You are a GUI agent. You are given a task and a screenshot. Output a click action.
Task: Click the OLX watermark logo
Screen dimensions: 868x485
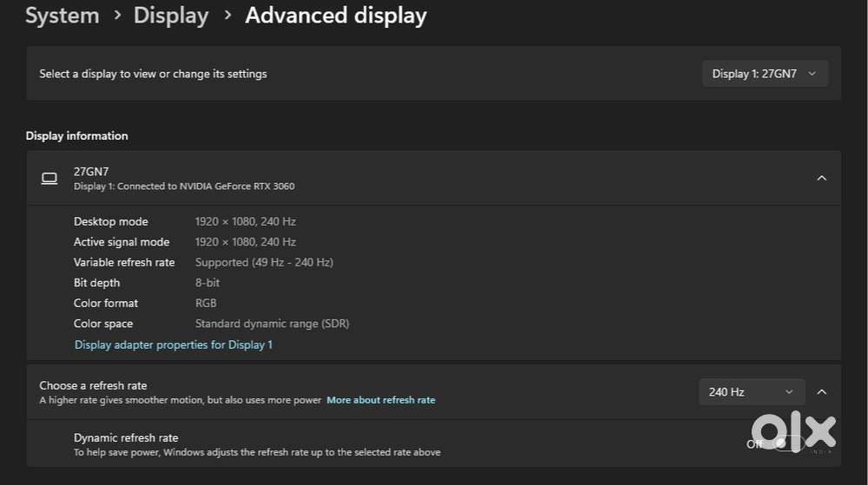pyautogui.click(x=792, y=433)
